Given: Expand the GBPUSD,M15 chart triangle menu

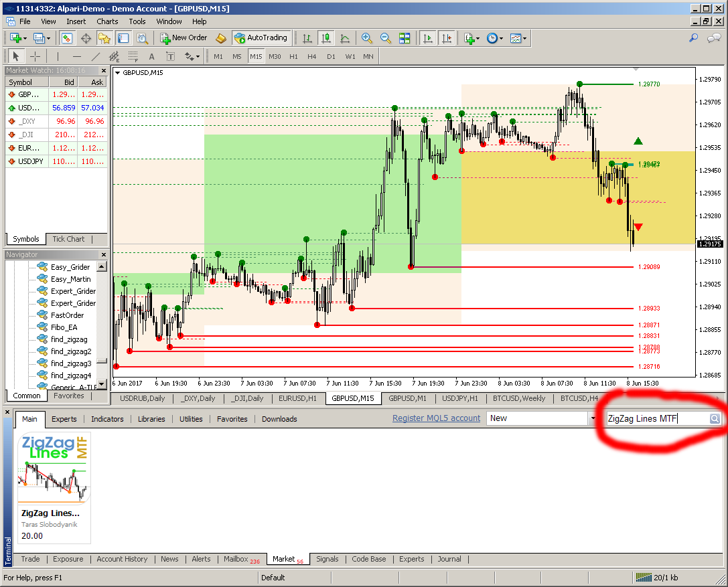Looking at the screenshot, I should point(117,73).
